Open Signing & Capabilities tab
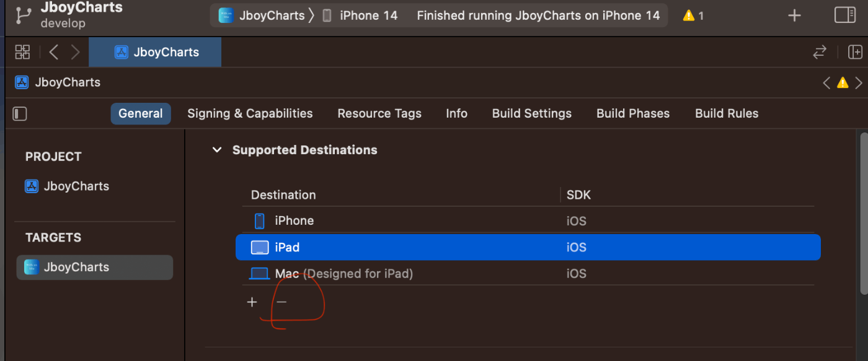The height and width of the screenshot is (361, 868). [250, 113]
